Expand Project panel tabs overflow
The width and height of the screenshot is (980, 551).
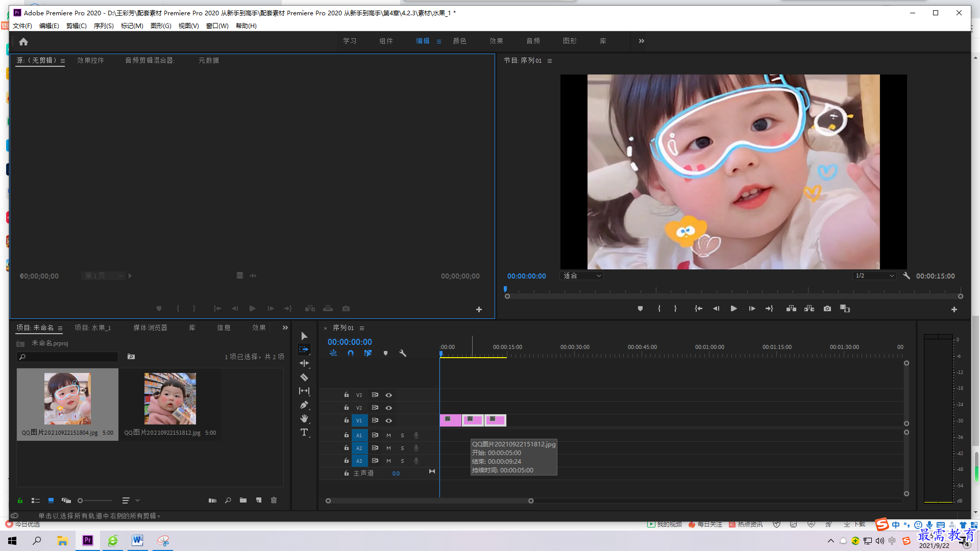point(285,328)
